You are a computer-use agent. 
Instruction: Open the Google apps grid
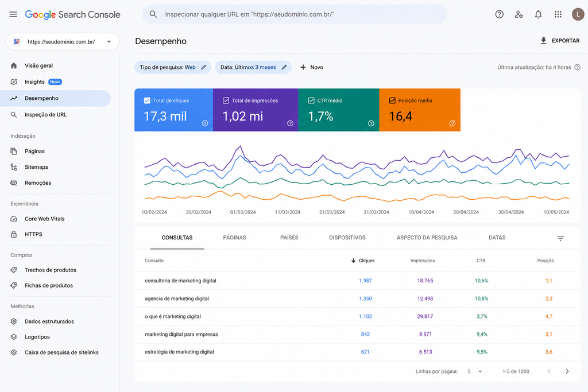[558, 14]
